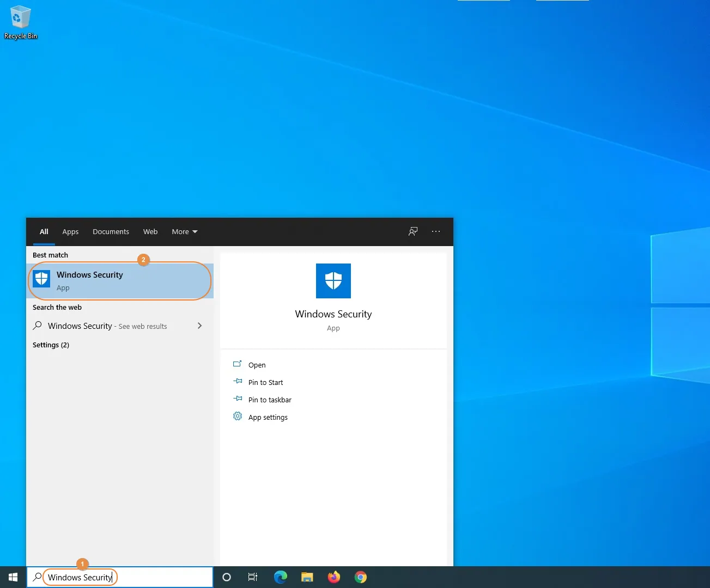Choose Pin to taskbar
710x588 pixels.
(x=270, y=400)
